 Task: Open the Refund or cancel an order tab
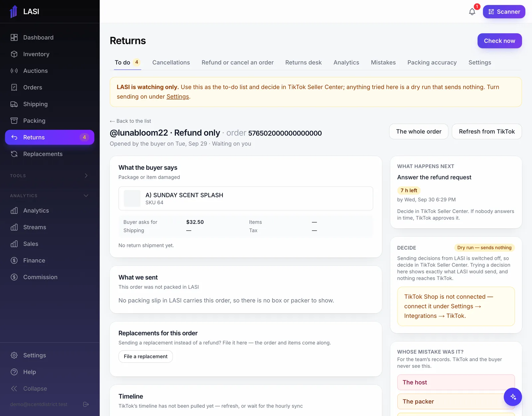point(237,63)
